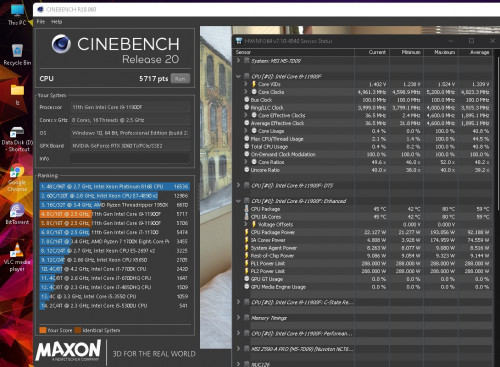The height and width of the screenshot is (367, 500).
Task: Select ranking row 3 Ryzen Threadripper 1950X
Action: point(114,205)
